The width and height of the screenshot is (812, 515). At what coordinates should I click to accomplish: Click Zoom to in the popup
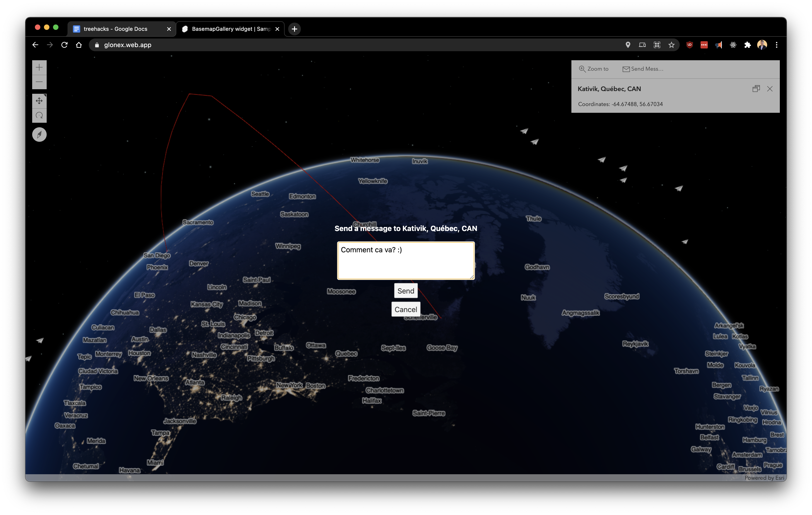[594, 69]
